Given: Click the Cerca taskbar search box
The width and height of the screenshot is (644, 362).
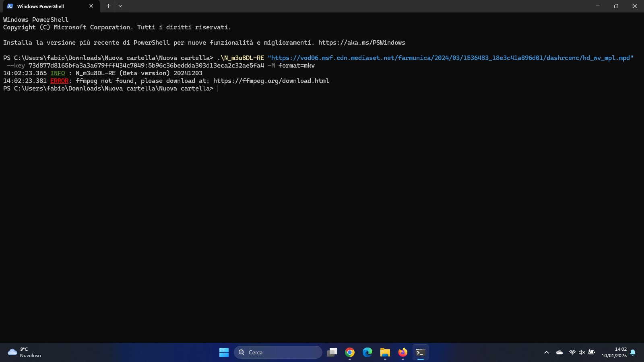Looking at the screenshot, I should point(278,352).
